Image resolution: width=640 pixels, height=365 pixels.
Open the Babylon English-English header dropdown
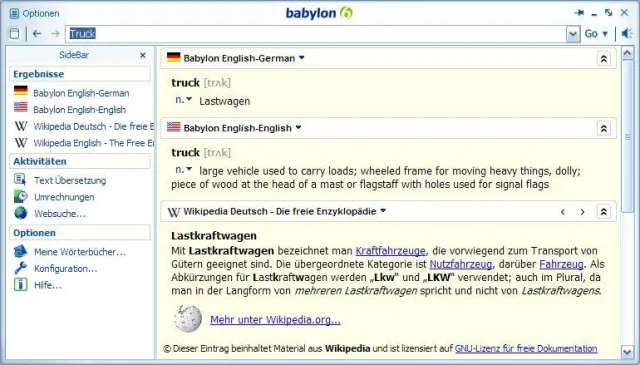point(298,127)
